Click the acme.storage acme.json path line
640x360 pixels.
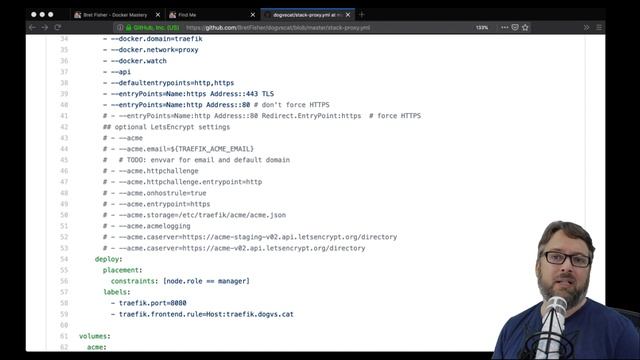[x=194, y=215]
